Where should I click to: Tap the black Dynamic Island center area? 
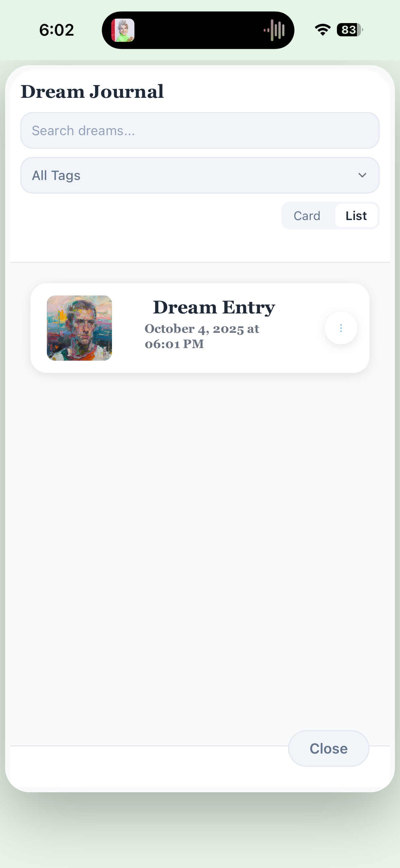coord(198,30)
